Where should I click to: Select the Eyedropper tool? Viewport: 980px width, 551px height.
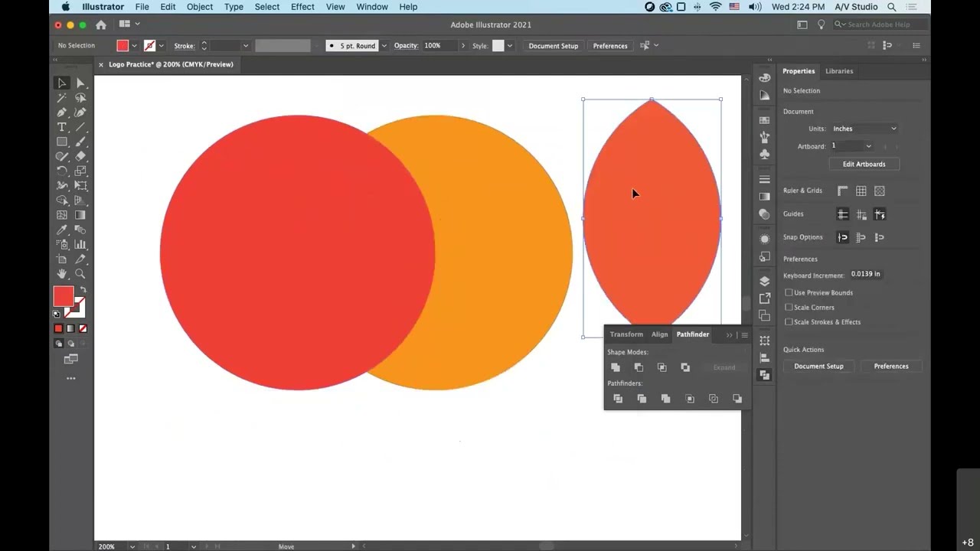click(x=62, y=228)
